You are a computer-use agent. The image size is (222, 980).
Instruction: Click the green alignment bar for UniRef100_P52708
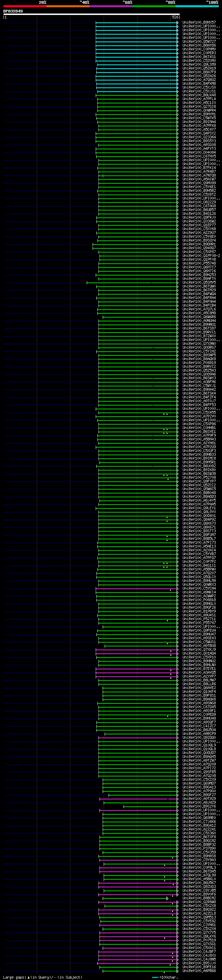click(x=138, y=477)
